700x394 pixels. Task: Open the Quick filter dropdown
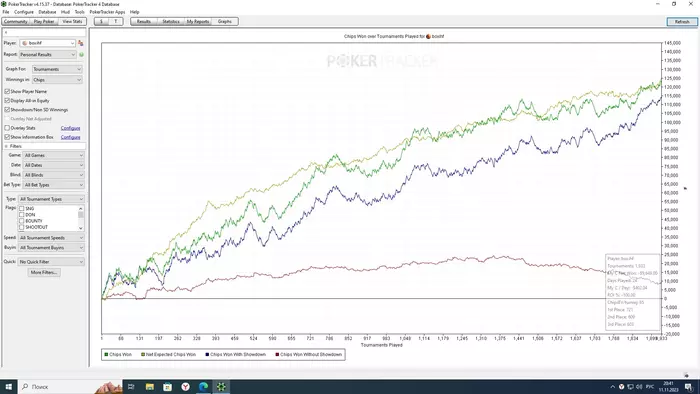click(51, 262)
